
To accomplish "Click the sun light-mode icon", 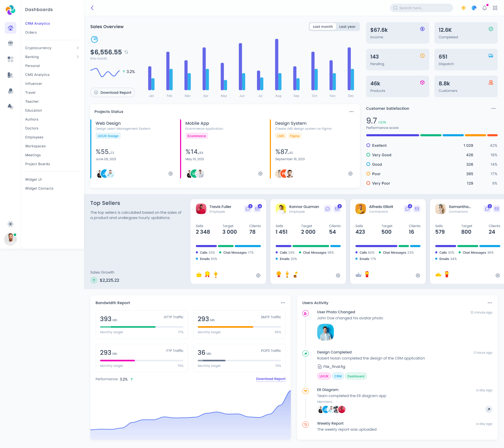I will coord(463,8).
